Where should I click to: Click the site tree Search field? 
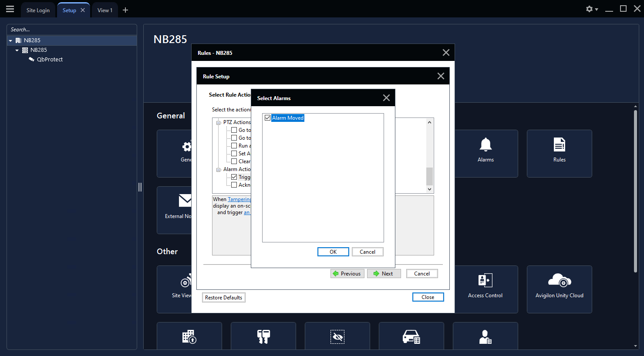click(72, 30)
